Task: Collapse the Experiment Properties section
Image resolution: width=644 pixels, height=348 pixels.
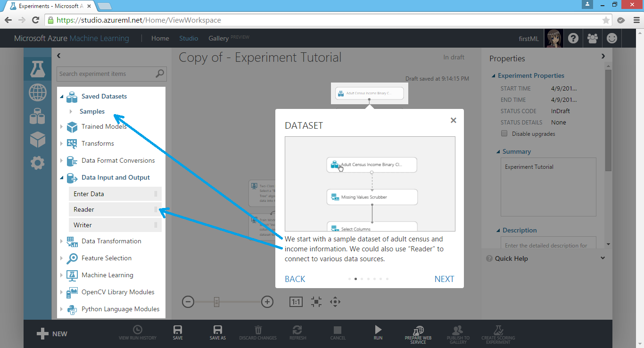Action: pyautogui.click(x=494, y=76)
